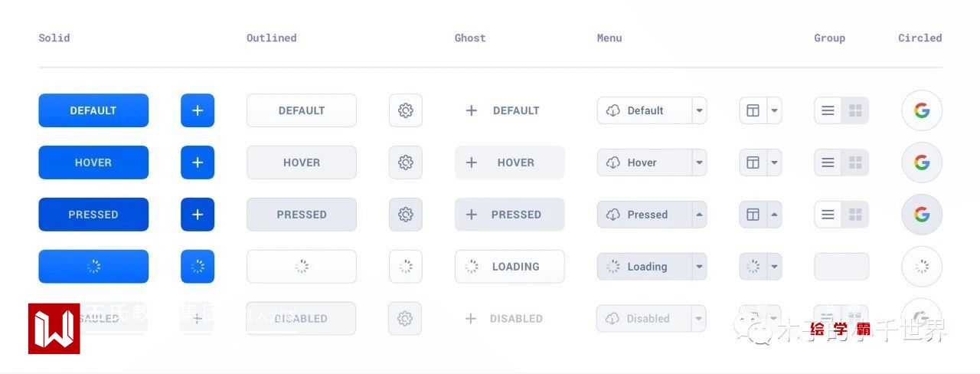Screen dimensions: 980x374
Task: Select grid view in Pressed row group
Action: [855, 215]
